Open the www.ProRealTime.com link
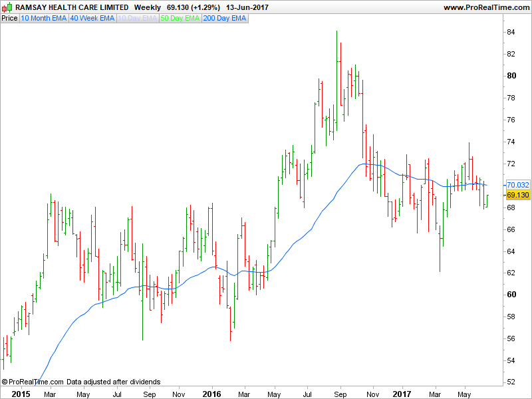Image resolution: width=532 pixels, height=399 pixels. (486, 7)
